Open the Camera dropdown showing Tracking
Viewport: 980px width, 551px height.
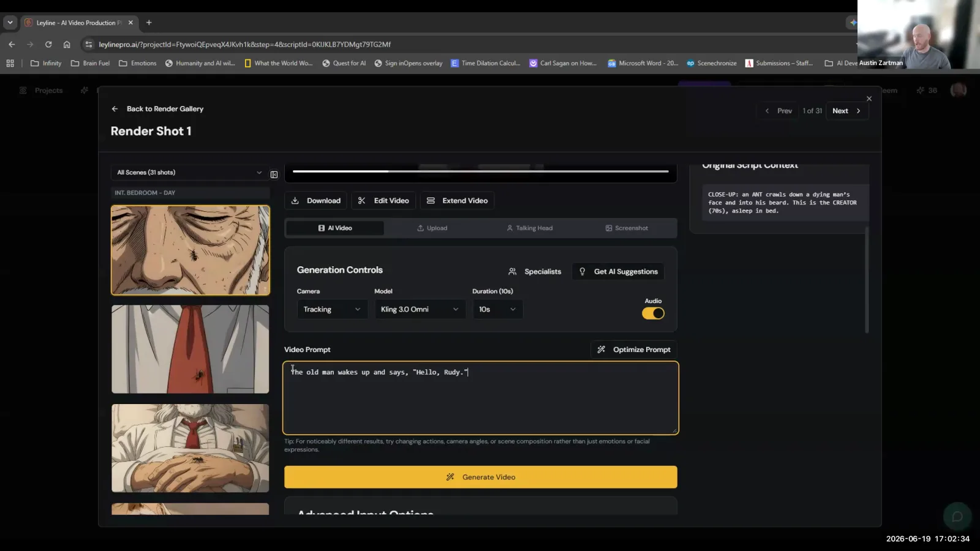(332, 309)
